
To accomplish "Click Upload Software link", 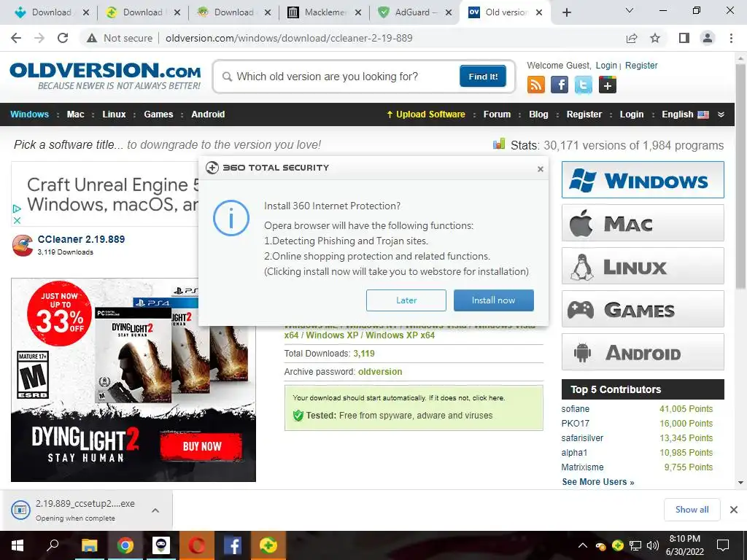I will (425, 114).
